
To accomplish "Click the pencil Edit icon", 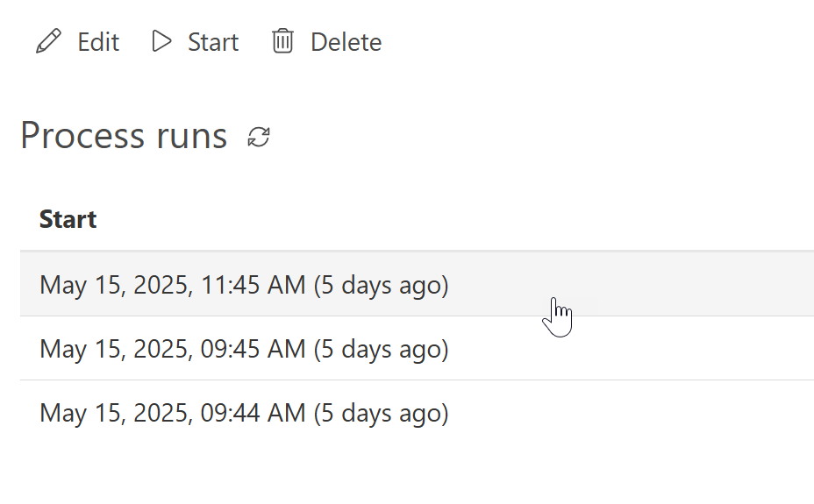I will click(49, 42).
